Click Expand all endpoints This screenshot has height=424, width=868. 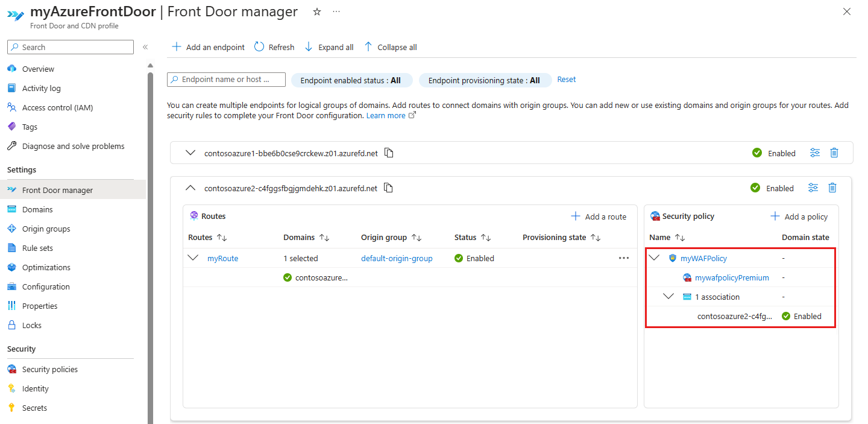coord(329,47)
